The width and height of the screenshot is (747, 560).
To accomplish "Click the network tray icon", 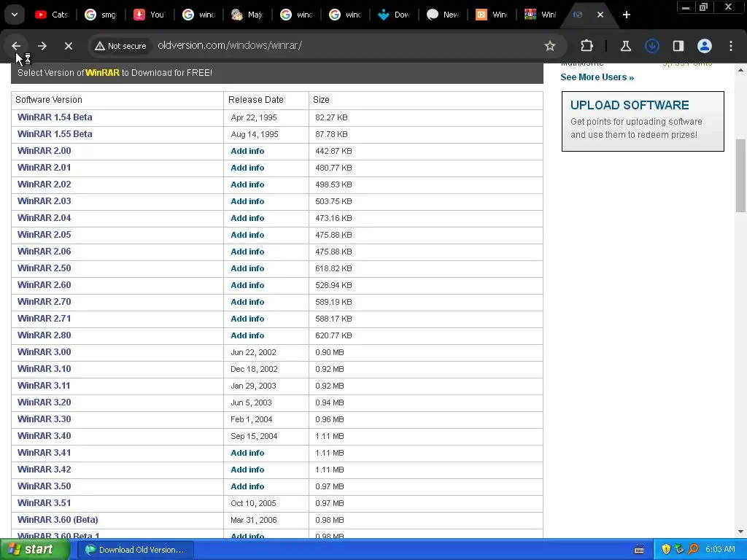I will pyautogui.click(x=679, y=550).
